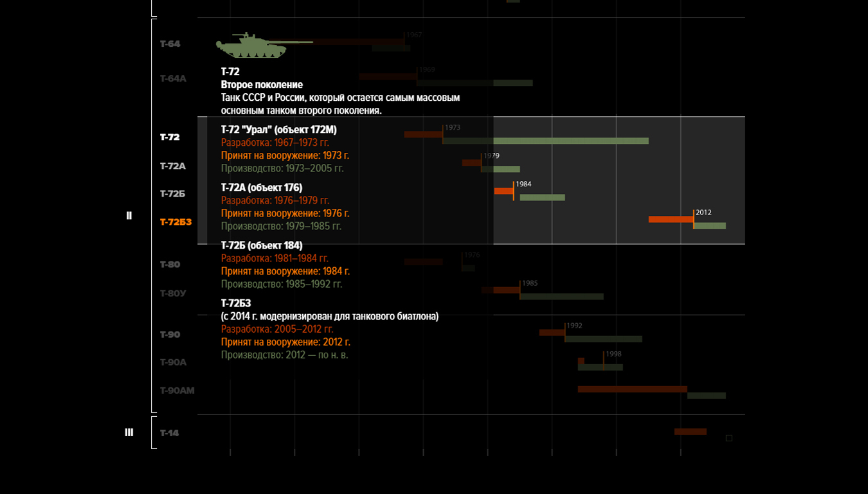Click the 1976 marker on T-80 row
Screen dimensions: 868x494
[472, 255]
